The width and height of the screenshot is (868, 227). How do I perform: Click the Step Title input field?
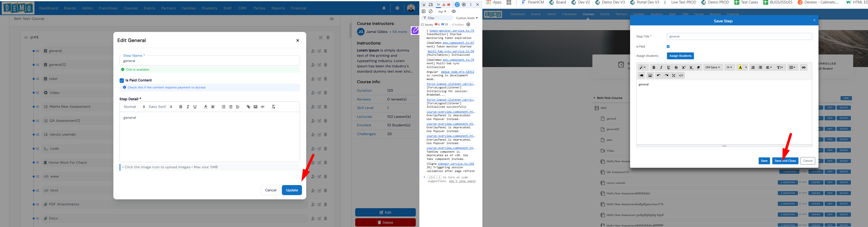(739, 36)
